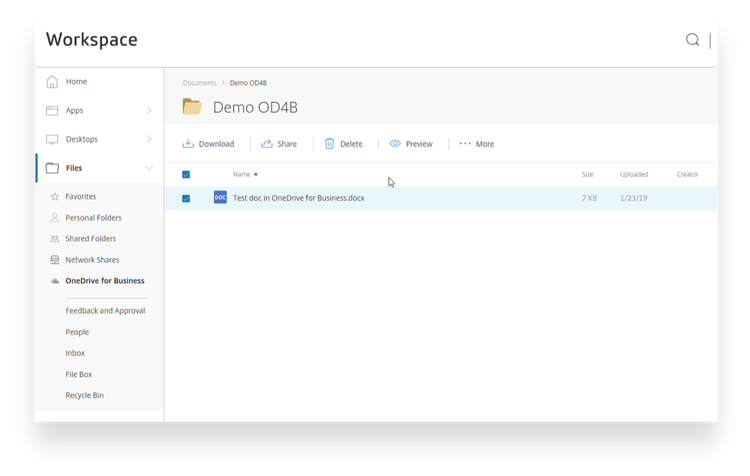Click the More button label
The width and height of the screenshot is (750, 476).
[x=485, y=144]
